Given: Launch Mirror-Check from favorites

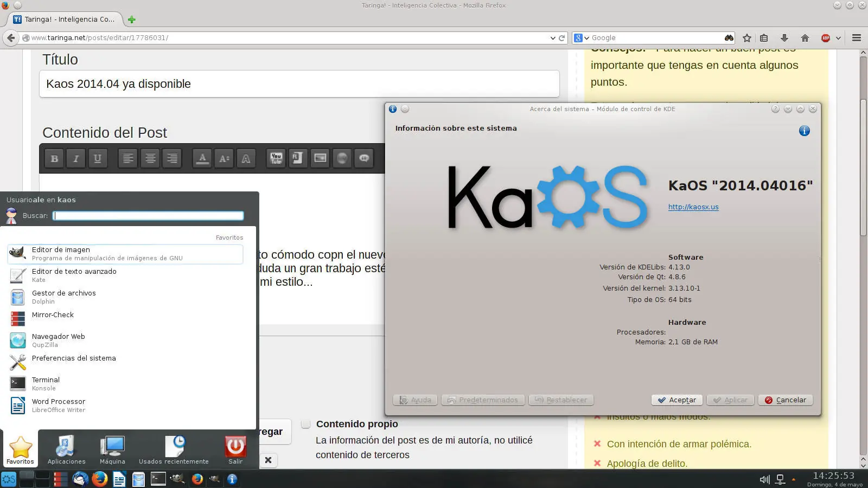Looking at the screenshot, I should 125,318.
